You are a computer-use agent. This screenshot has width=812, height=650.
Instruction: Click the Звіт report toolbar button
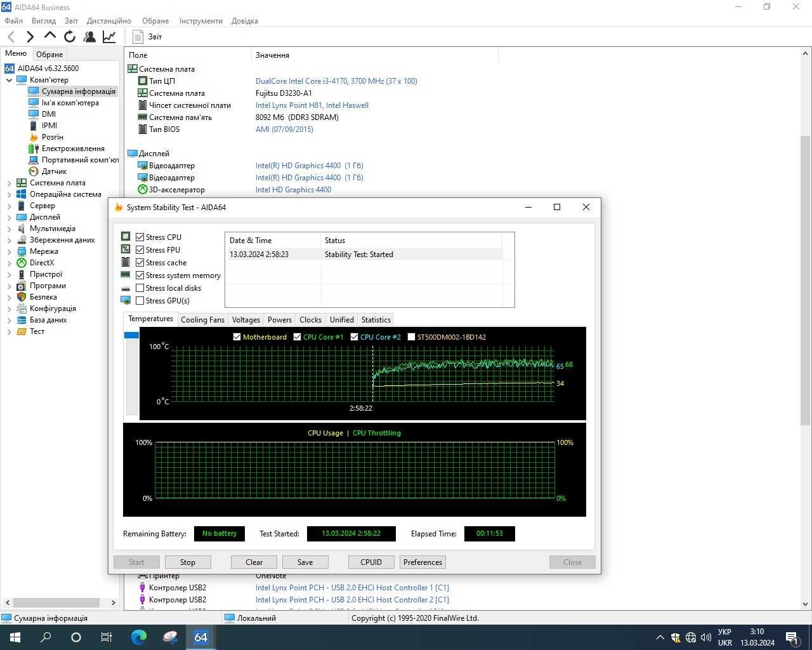point(147,37)
